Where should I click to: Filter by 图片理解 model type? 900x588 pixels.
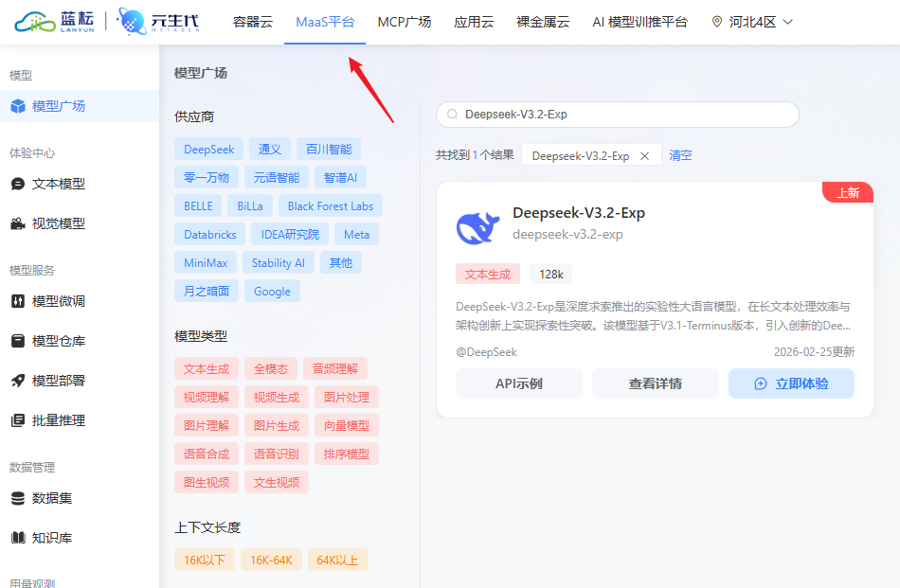(x=207, y=426)
